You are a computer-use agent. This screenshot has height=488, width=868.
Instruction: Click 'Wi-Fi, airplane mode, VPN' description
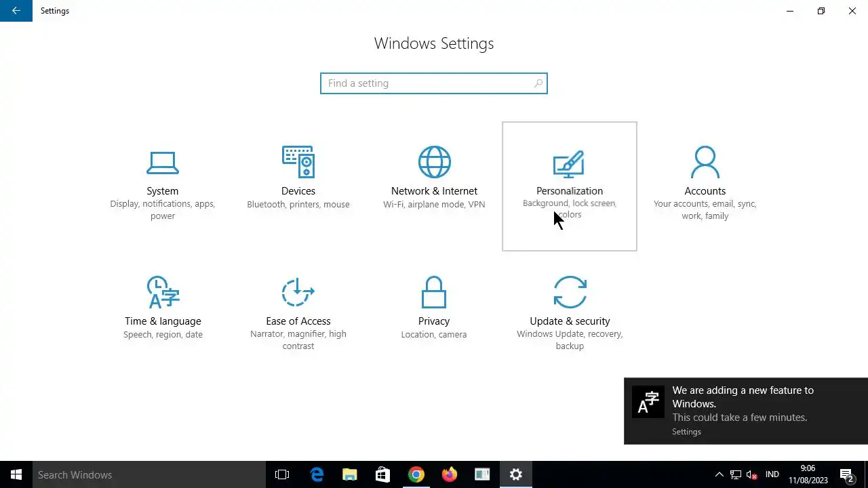(x=434, y=205)
